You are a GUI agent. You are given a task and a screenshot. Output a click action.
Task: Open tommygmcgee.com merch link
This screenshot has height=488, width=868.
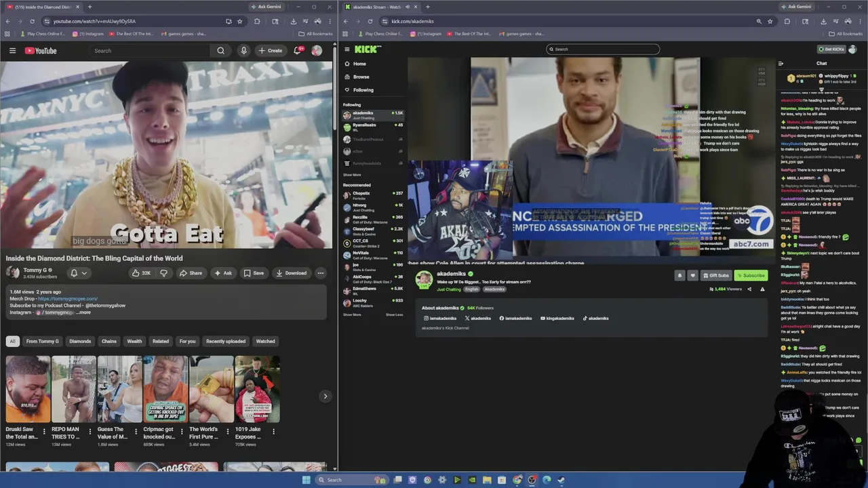click(x=68, y=299)
